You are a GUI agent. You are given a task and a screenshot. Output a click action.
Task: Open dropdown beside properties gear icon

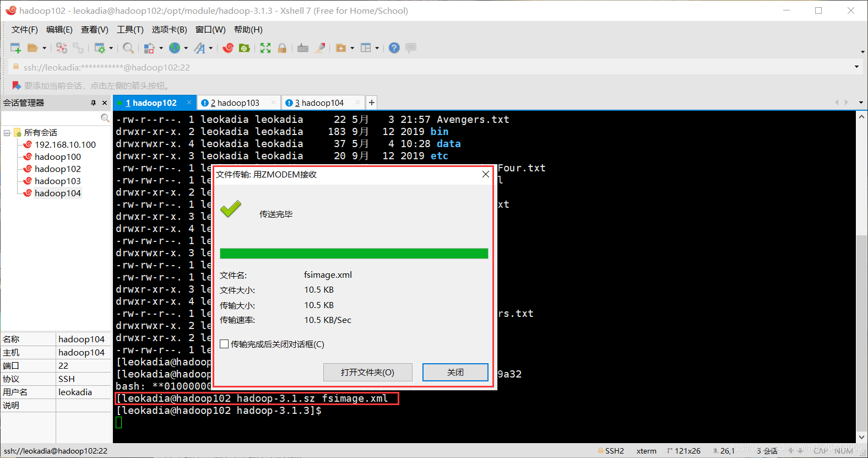[111, 49]
